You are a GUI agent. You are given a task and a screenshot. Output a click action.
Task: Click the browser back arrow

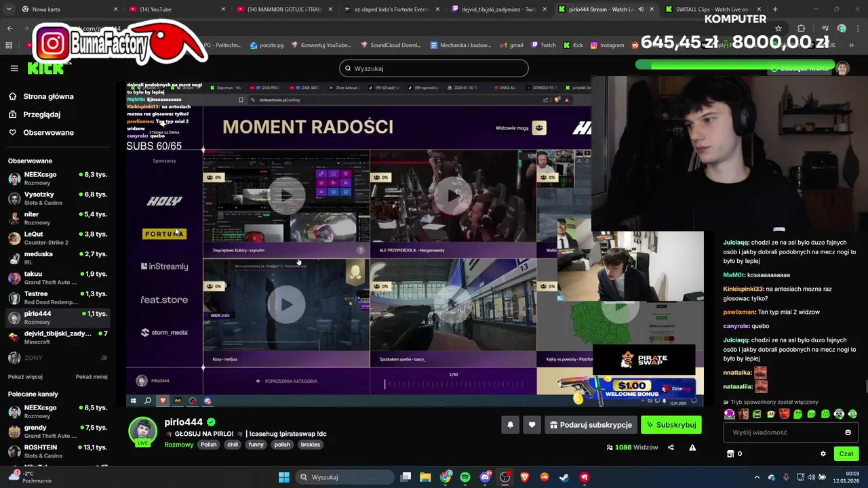(x=9, y=28)
